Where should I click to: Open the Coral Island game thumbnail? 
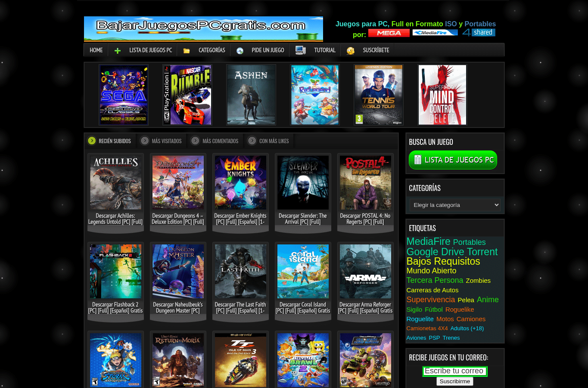pos(303,272)
